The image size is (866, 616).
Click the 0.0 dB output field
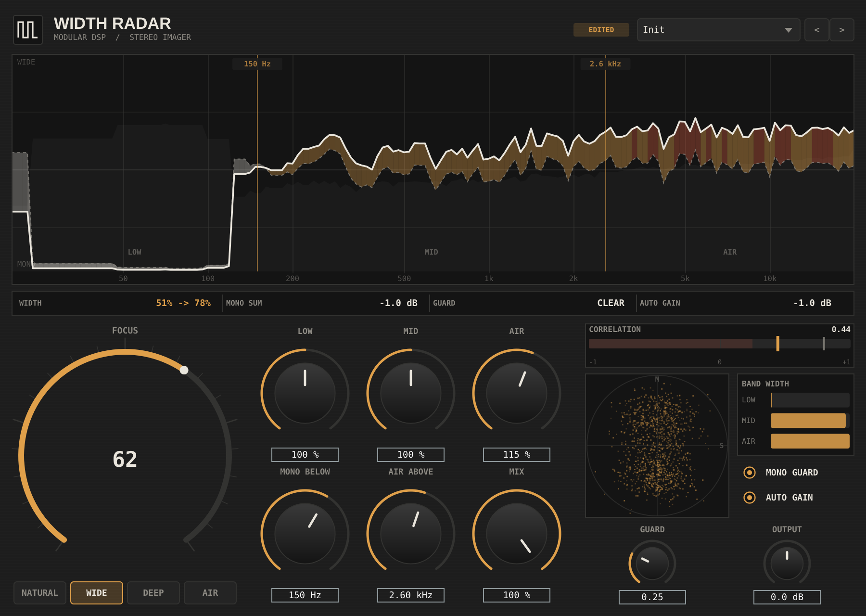tap(787, 597)
